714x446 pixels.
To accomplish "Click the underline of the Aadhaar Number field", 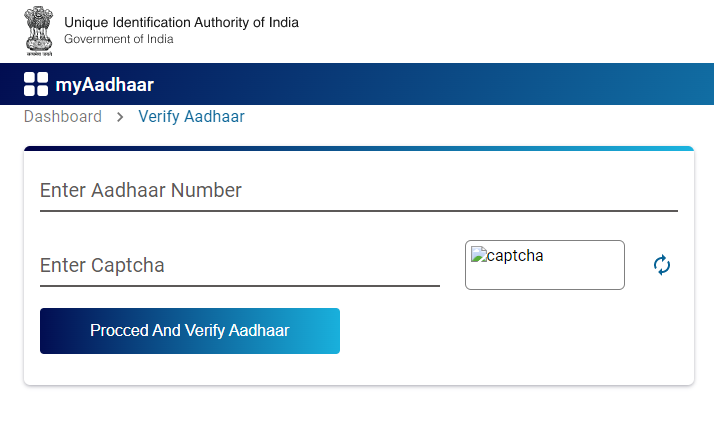I will (x=359, y=211).
